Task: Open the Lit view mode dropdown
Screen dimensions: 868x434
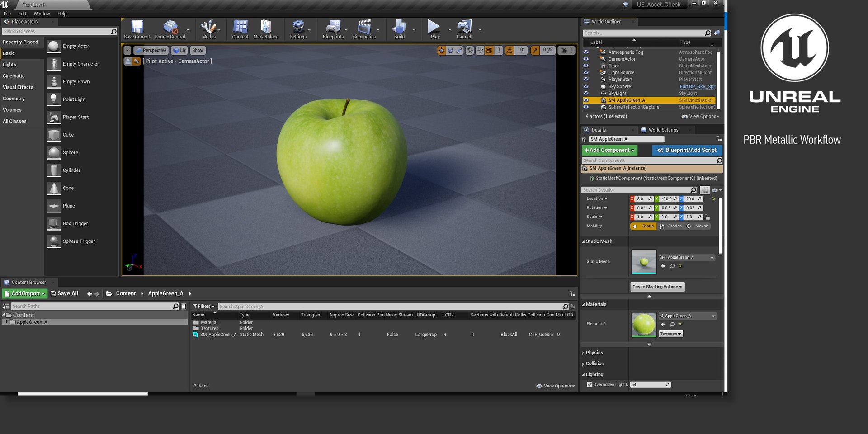Action: coord(179,50)
